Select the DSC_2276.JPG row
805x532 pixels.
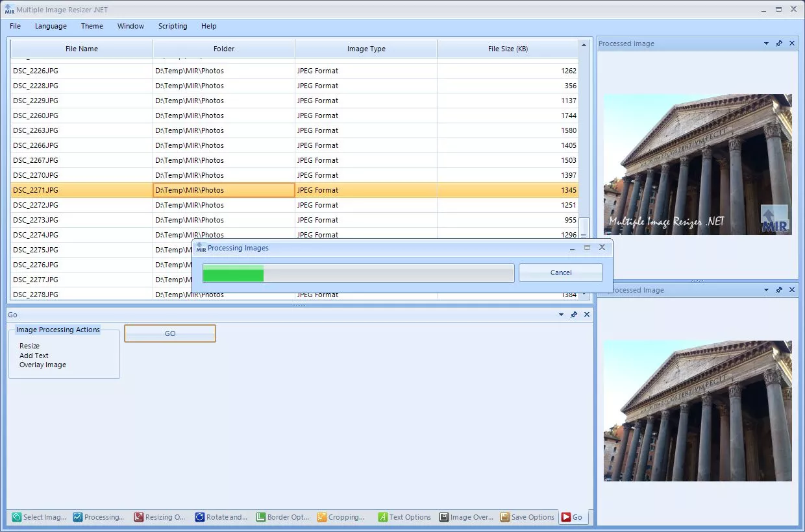[101, 265]
